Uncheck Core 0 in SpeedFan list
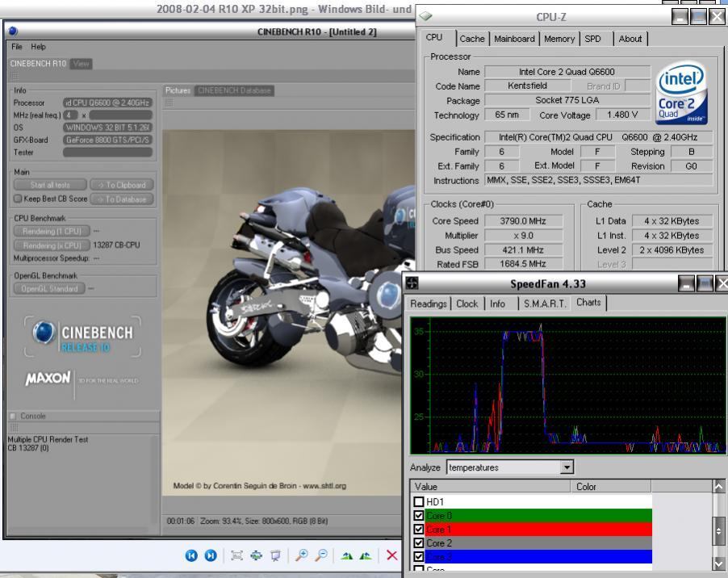728x578 pixels. point(418,516)
